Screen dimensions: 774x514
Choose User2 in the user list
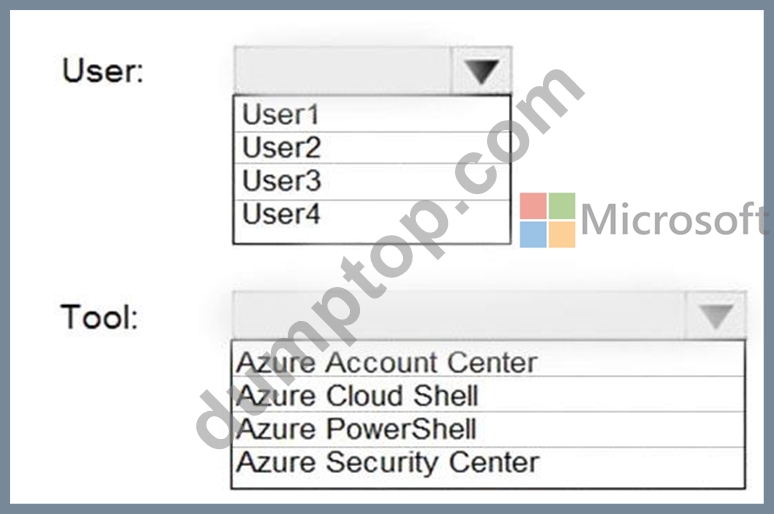pyautogui.click(x=372, y=148)
